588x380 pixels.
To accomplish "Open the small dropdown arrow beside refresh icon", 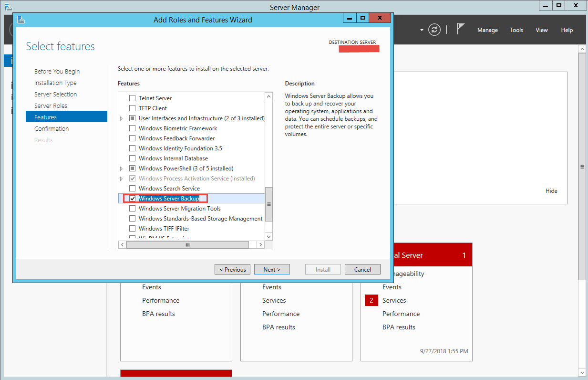I will (x=422, y=30).
